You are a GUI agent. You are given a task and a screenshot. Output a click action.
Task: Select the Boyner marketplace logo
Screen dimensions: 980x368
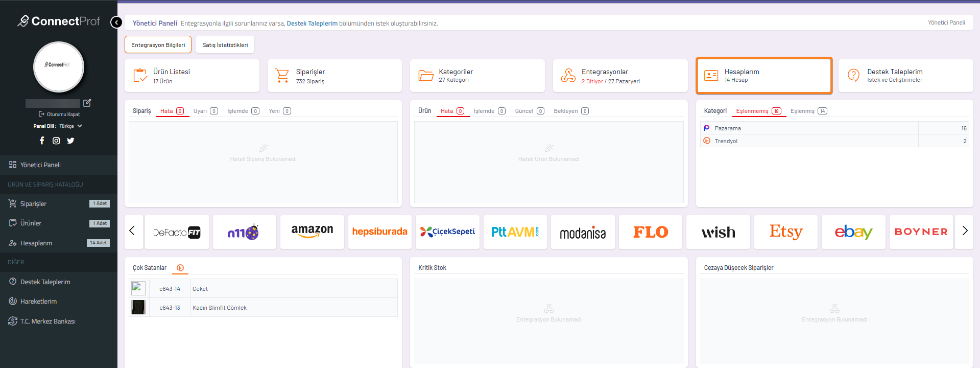[921, 232]
